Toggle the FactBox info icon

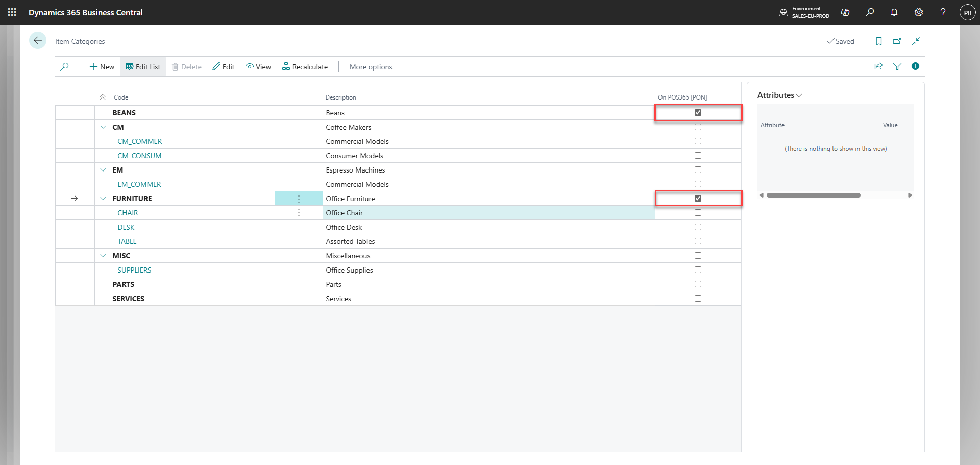(x=915, y=66)
